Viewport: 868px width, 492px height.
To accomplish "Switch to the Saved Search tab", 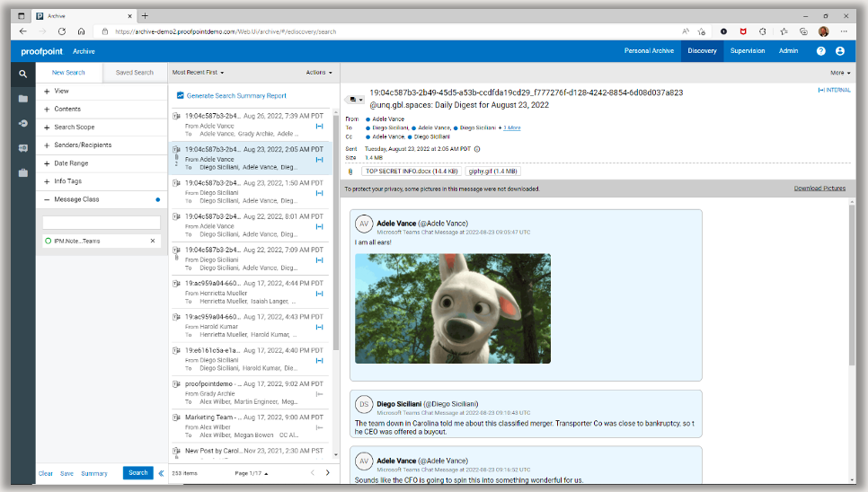I will point(135,73).
